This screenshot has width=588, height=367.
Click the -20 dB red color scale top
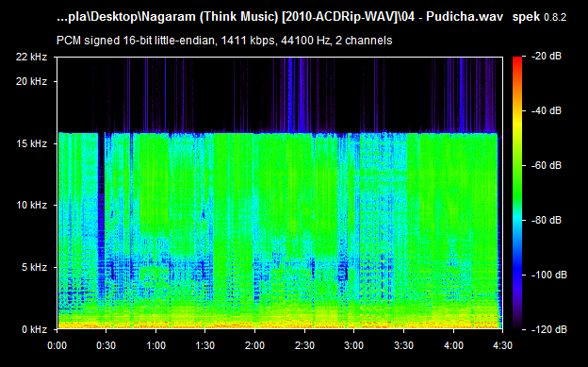tap(547, 57)
